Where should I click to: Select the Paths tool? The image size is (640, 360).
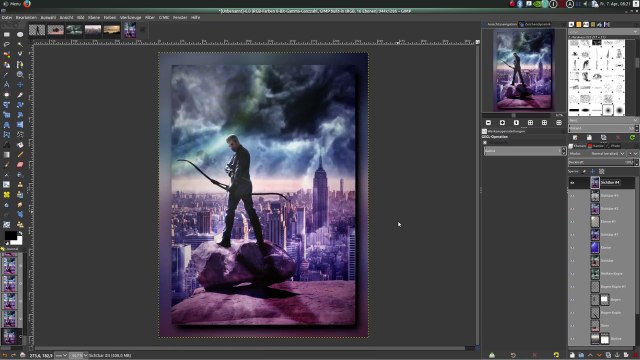20,64
